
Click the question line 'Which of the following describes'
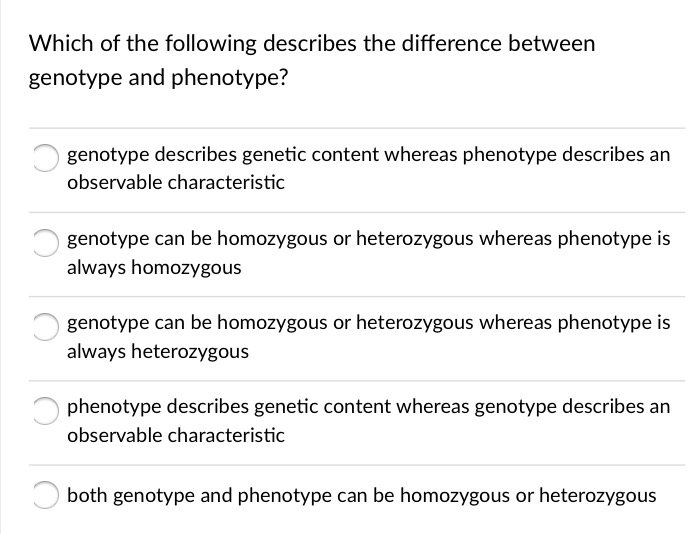311,44
